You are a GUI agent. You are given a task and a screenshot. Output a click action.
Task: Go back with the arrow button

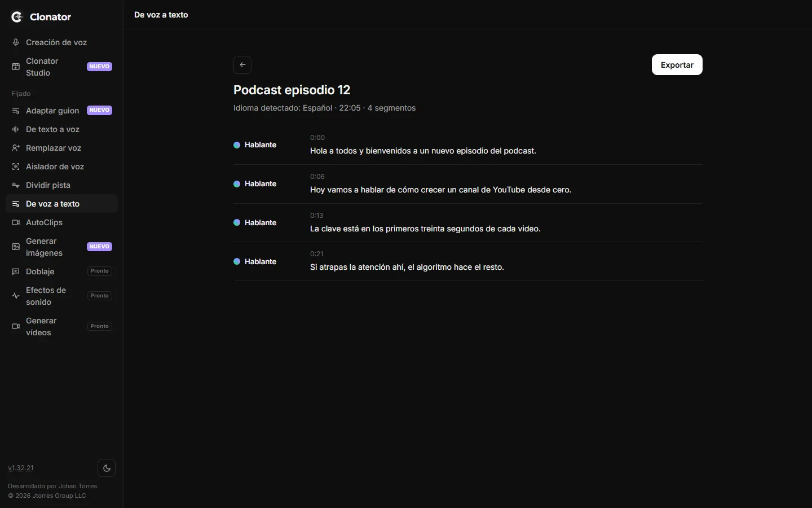(242, 65)
